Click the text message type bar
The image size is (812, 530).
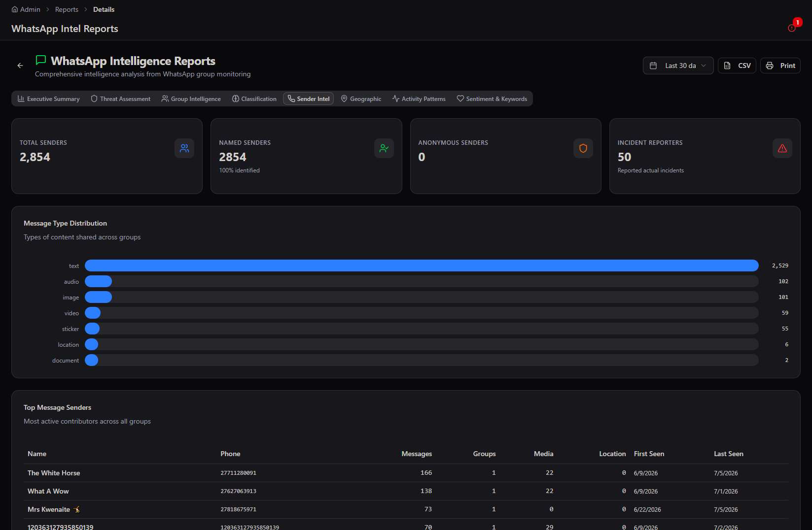(x=422, y=265)
